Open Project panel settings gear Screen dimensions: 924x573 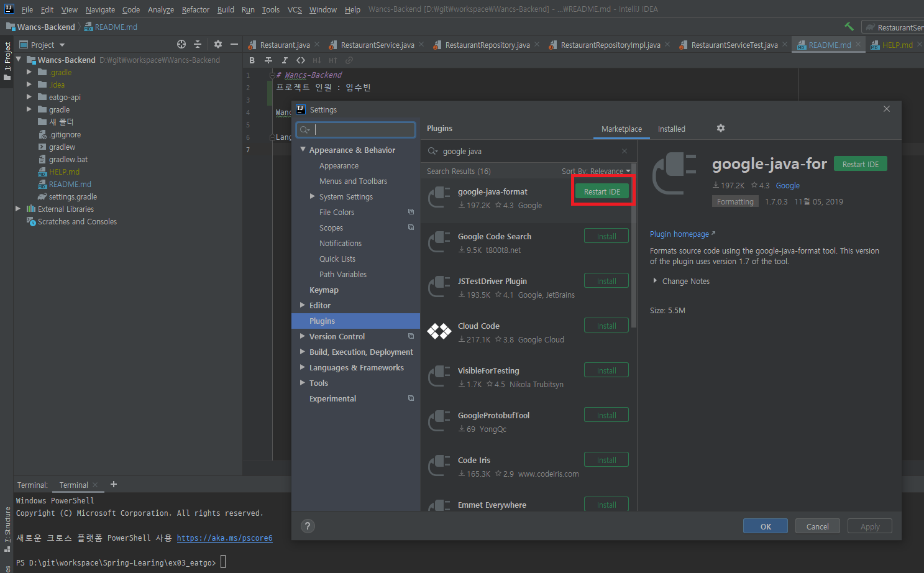pyautogui.click(x=217, y=44)
